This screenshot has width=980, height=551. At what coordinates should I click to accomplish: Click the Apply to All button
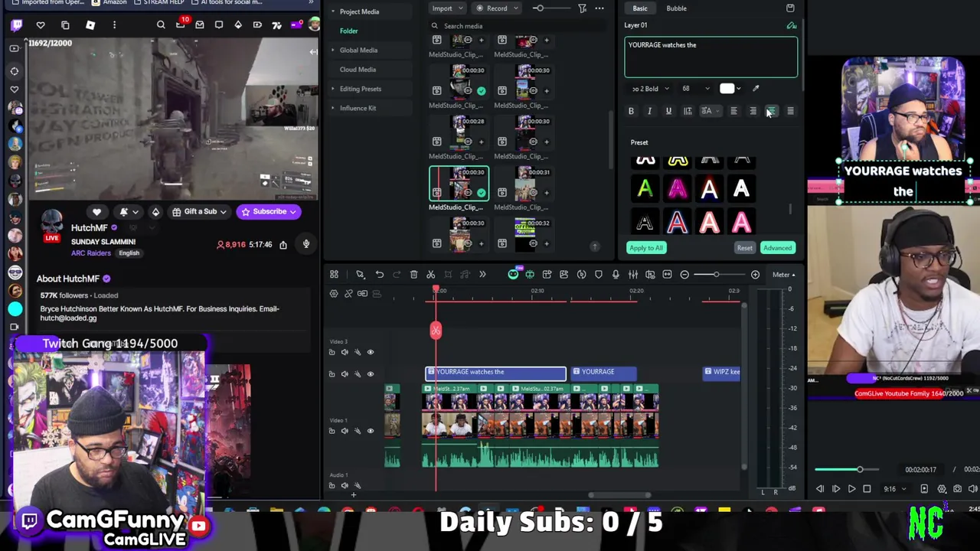coord(646,248)
